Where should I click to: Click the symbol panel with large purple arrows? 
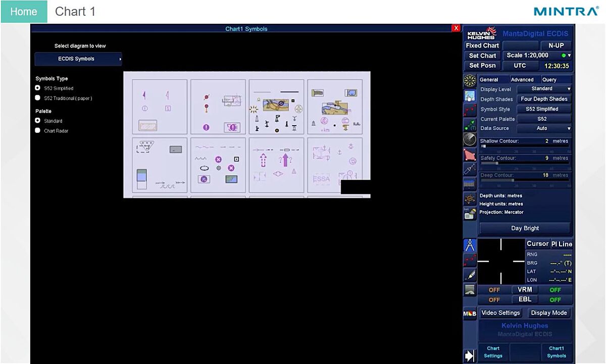(277, 165)
